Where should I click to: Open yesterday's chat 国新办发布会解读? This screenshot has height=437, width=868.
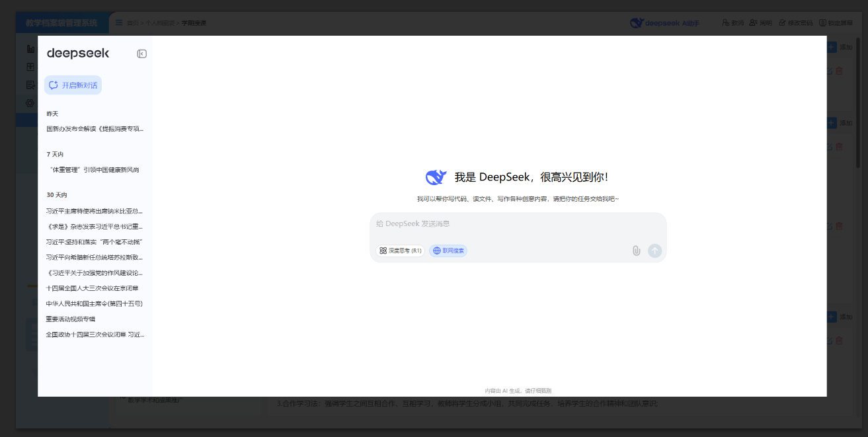click(x=95, y=129)
